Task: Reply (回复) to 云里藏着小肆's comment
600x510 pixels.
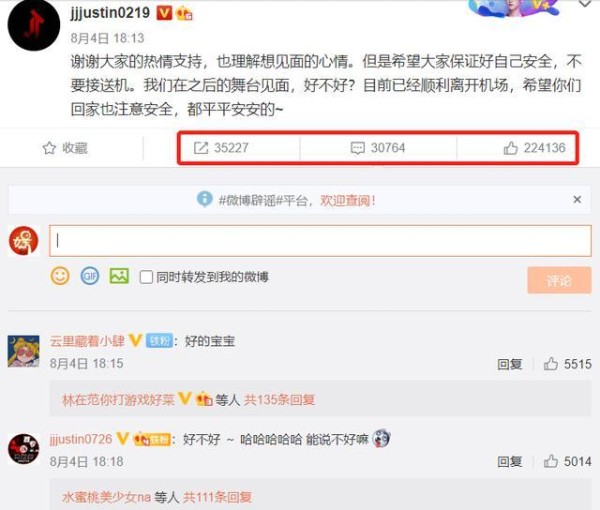Action: click(x=509, y=364)
